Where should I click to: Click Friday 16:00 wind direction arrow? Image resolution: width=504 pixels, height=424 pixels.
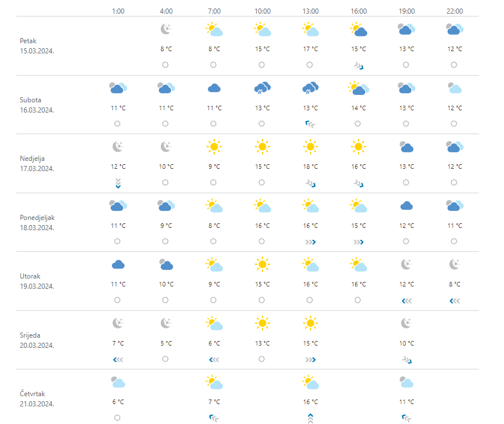click(x=359, y=66)
